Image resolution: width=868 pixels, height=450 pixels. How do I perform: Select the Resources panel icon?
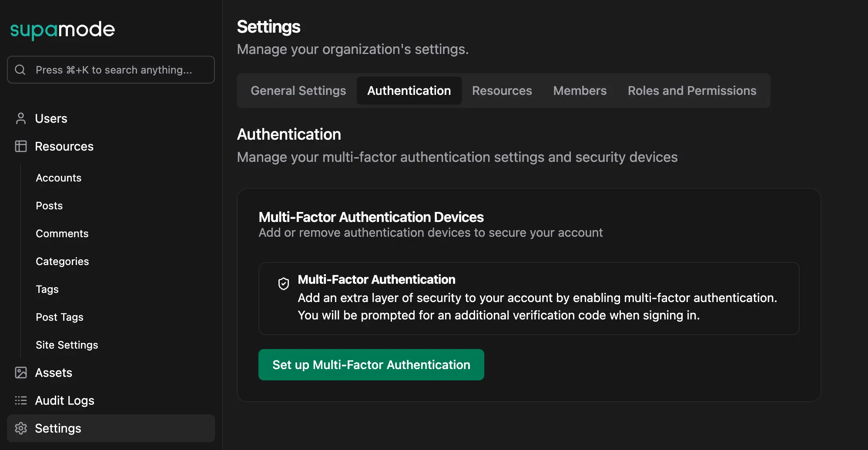[x=20, y=146]
